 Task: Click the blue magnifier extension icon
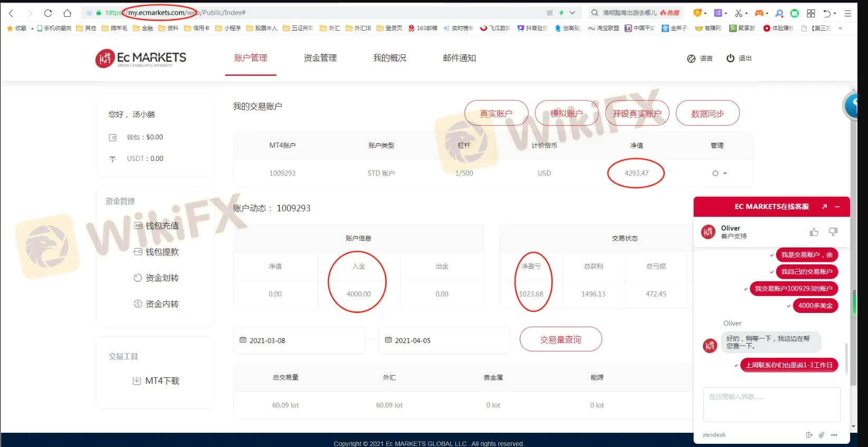(779, 13)
